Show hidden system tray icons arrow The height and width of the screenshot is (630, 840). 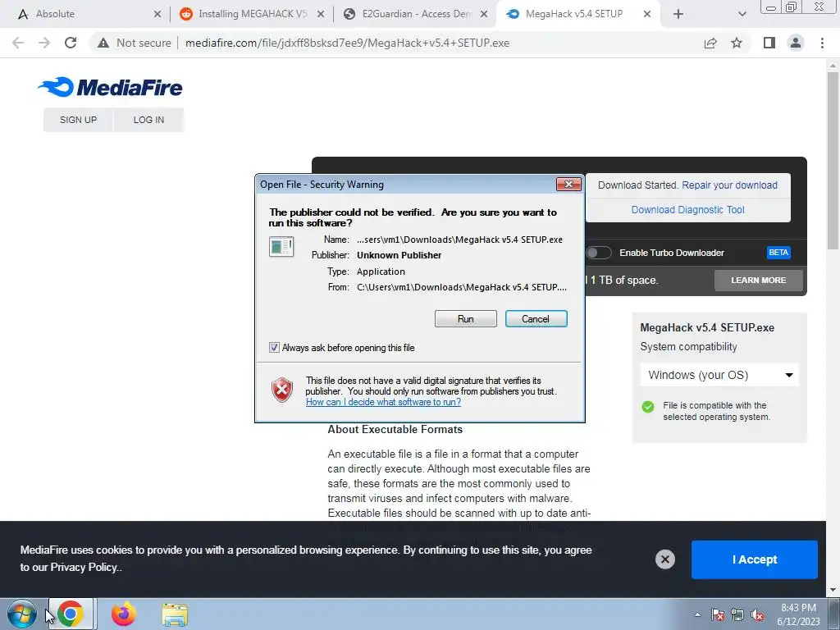[697, 614]
